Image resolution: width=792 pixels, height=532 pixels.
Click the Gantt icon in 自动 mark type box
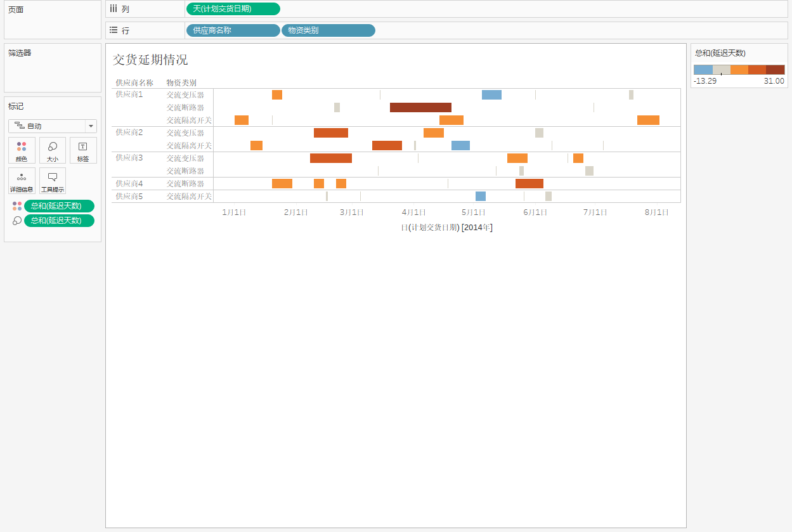(20, 126)
